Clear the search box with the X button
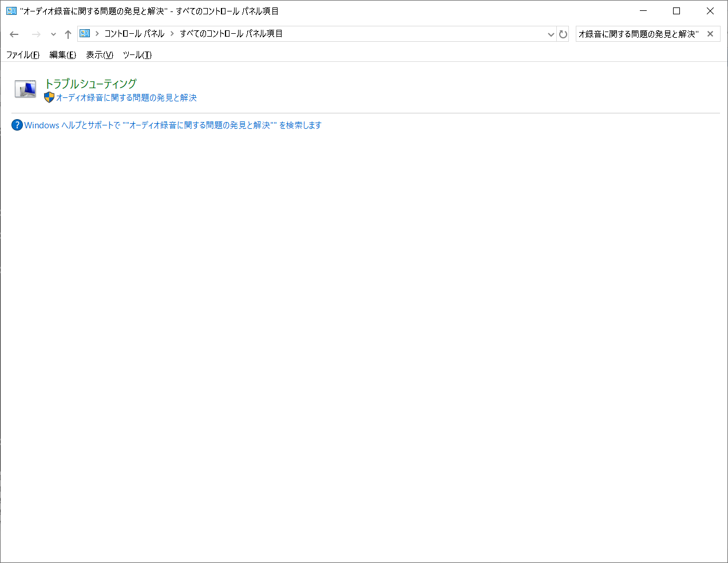 click(710, 33)
